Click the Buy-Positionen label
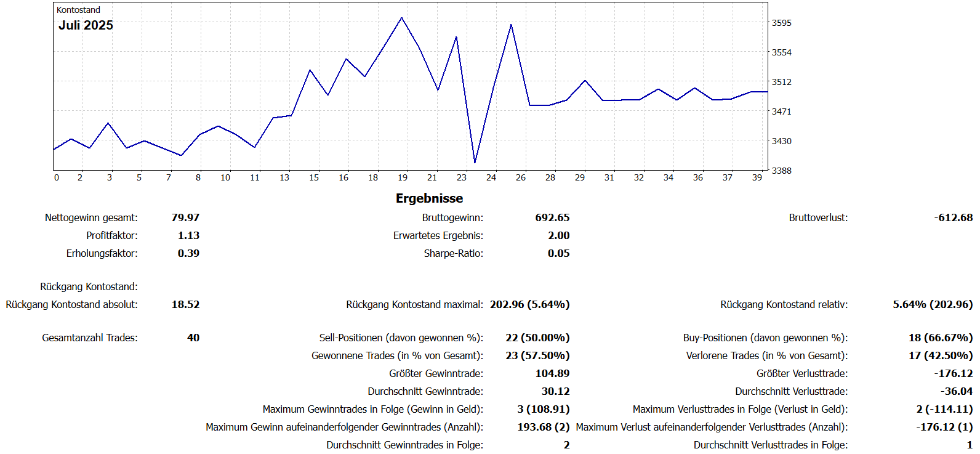The width and height of the screenshot is (980, 454). pos(765,338)
